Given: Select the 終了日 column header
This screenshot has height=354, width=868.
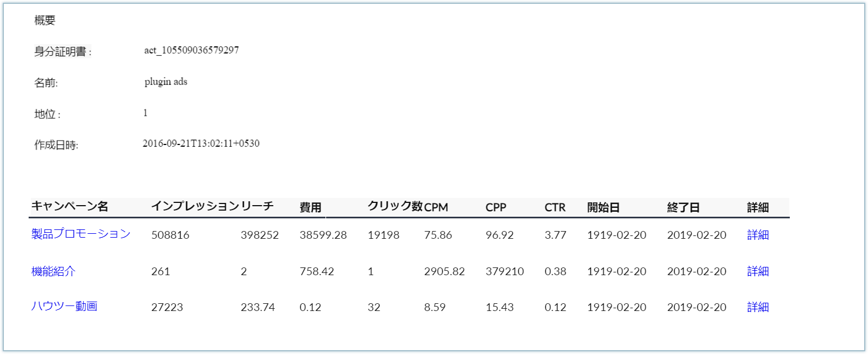Looking at the screenshot, I should pyautogui.click(x=683, y=207).
